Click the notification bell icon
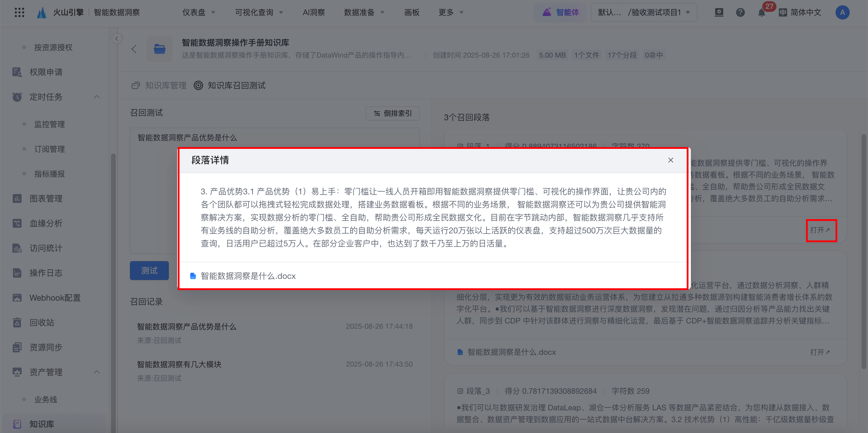This screenshot has height=433, width=868. click(761, 13)
